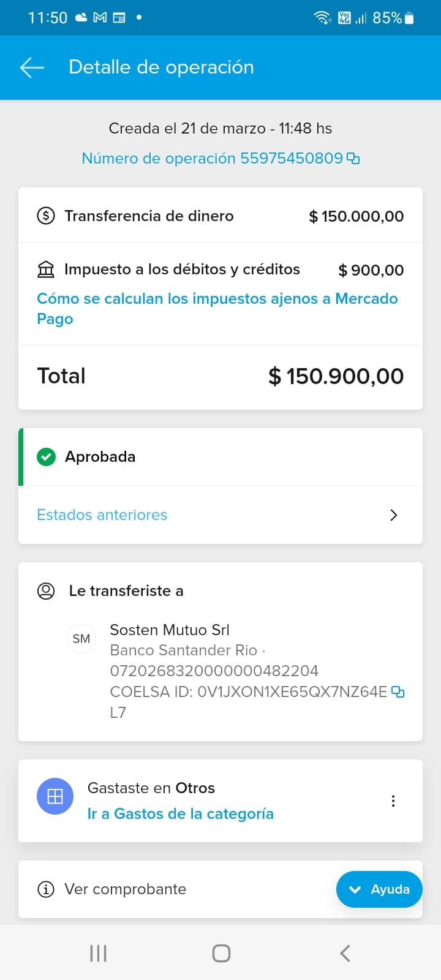The width and height of the screenshot is (441, 980).
Task: Open Estados anteriores row
Action: pos(102,515)
